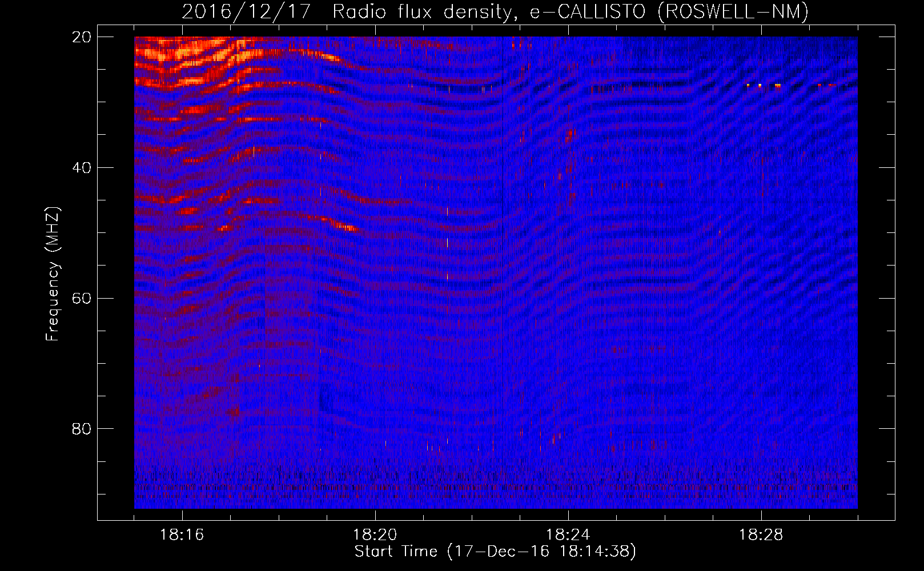Click the time tick label '18:24'

pyautogui.click(x=568, y=535)
